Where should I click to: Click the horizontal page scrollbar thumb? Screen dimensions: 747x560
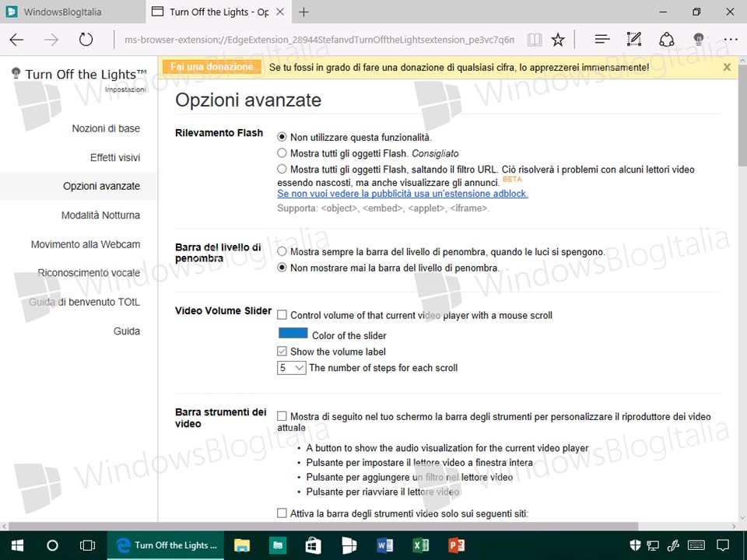pyautogui.click(x=324, y=527)
